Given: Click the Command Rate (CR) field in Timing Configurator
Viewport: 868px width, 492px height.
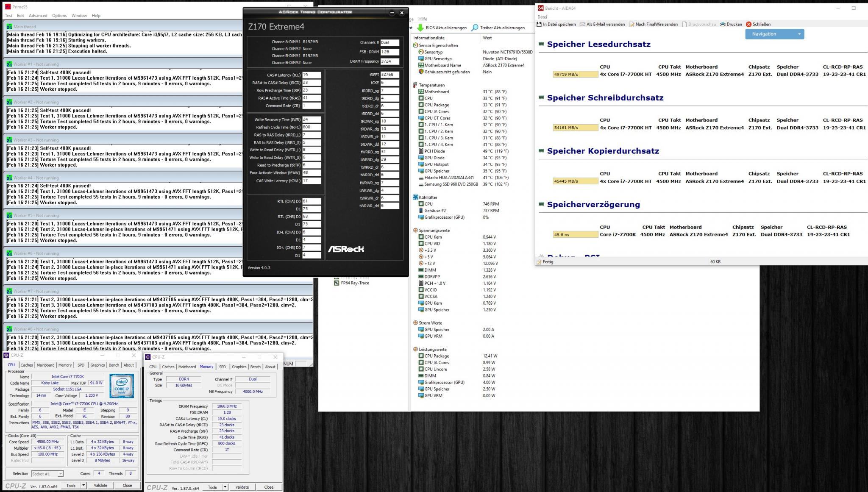Looking at the screenshot, I should tap(312, 106).
